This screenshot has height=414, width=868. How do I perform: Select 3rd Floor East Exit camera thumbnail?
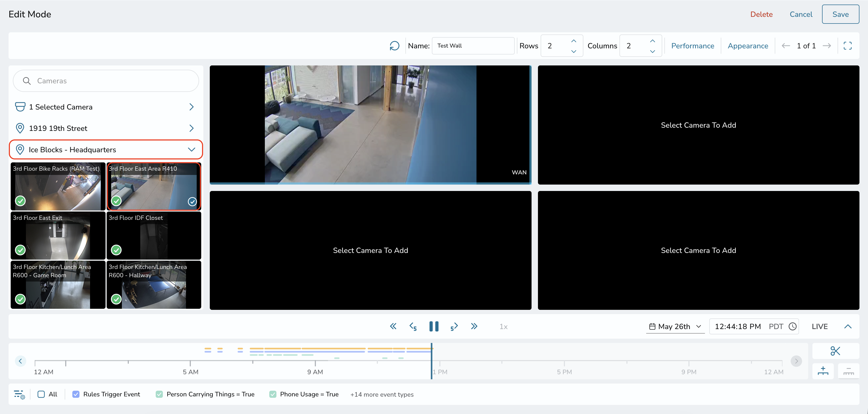(x=58, y=236)
